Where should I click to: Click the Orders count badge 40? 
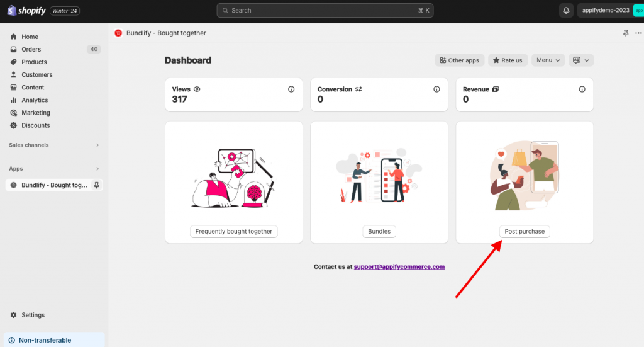coord(94,49)
